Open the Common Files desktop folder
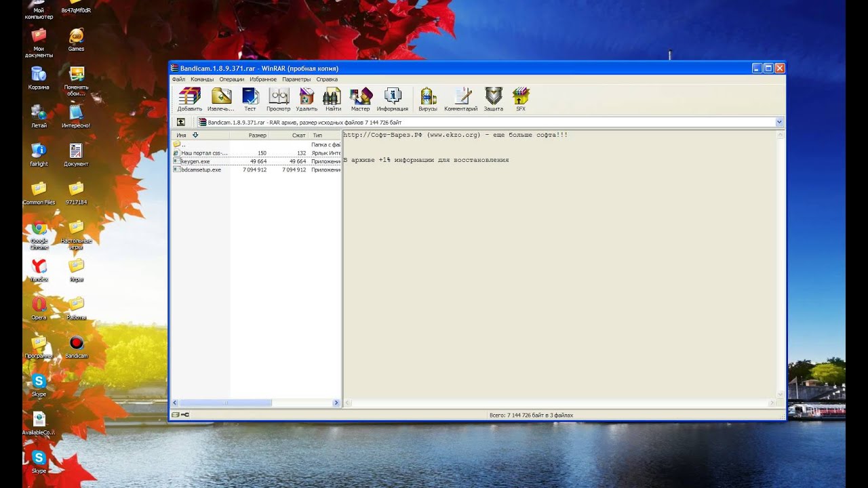 [x=39, y=194]
